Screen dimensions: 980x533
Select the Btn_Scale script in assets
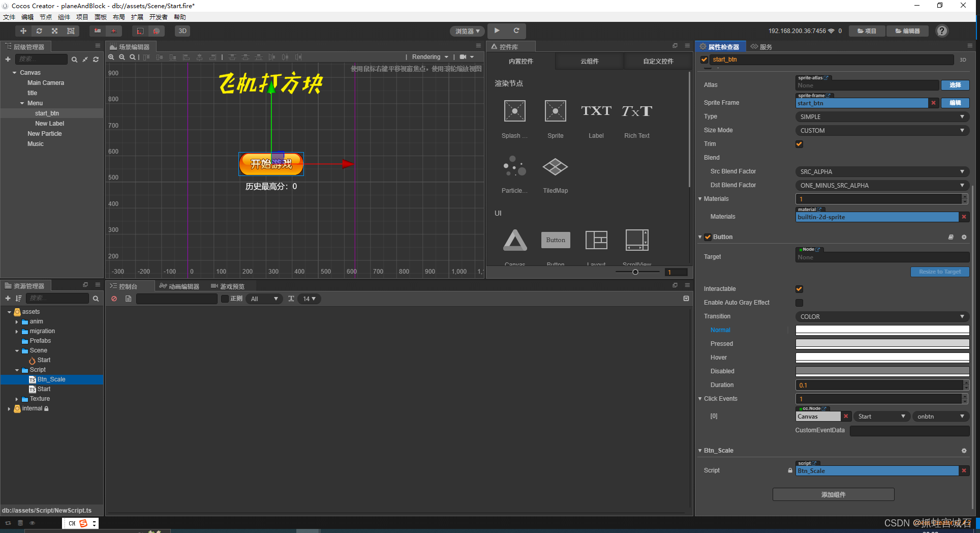point(51,379)
